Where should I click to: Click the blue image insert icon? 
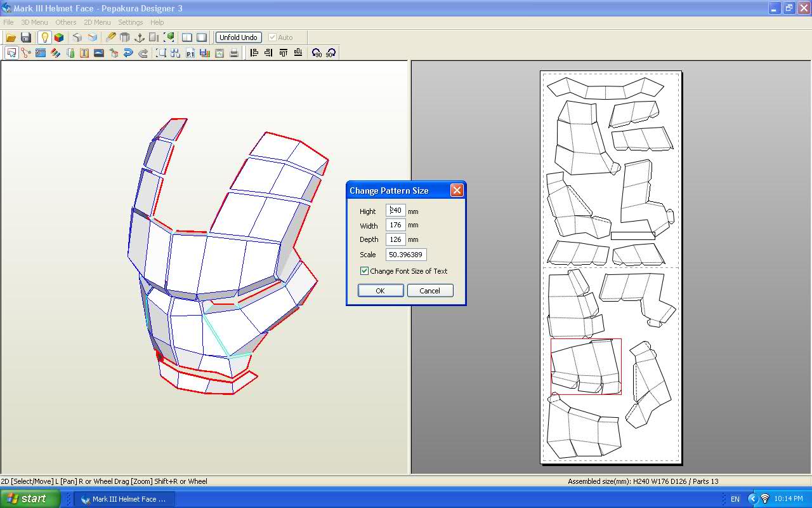(x=99, y=53)
